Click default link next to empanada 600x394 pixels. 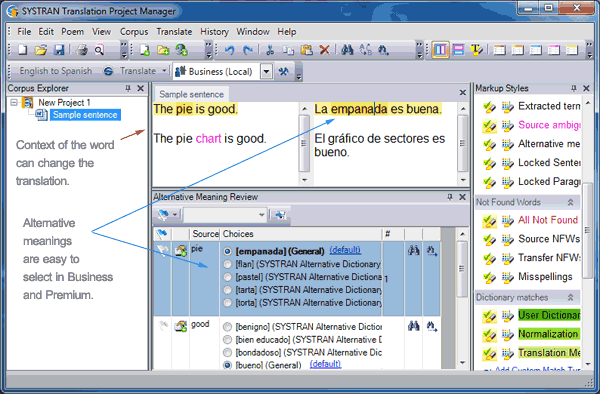[345, 250]
